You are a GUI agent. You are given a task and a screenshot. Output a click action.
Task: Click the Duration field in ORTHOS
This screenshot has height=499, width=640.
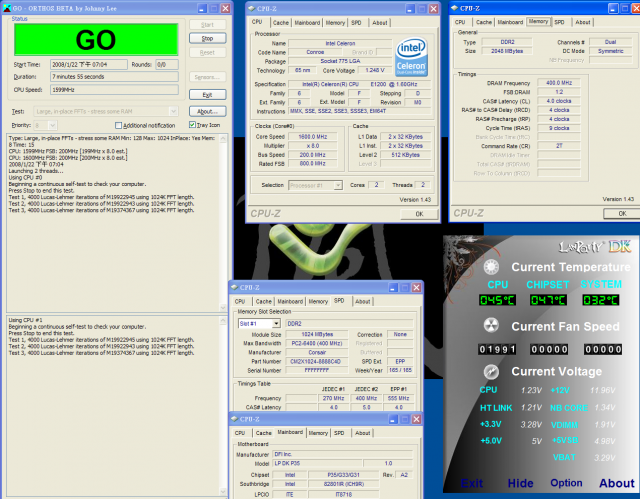pyautogui.click(x=114, y=77)
